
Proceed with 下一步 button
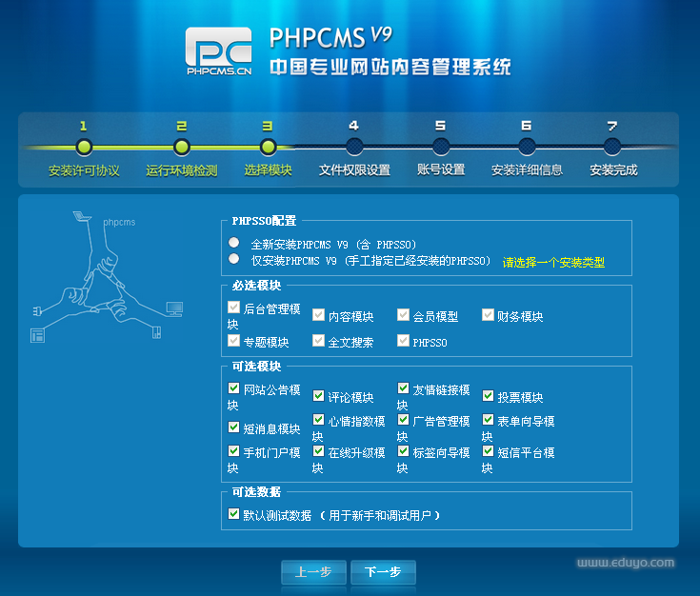click(383, 572)
